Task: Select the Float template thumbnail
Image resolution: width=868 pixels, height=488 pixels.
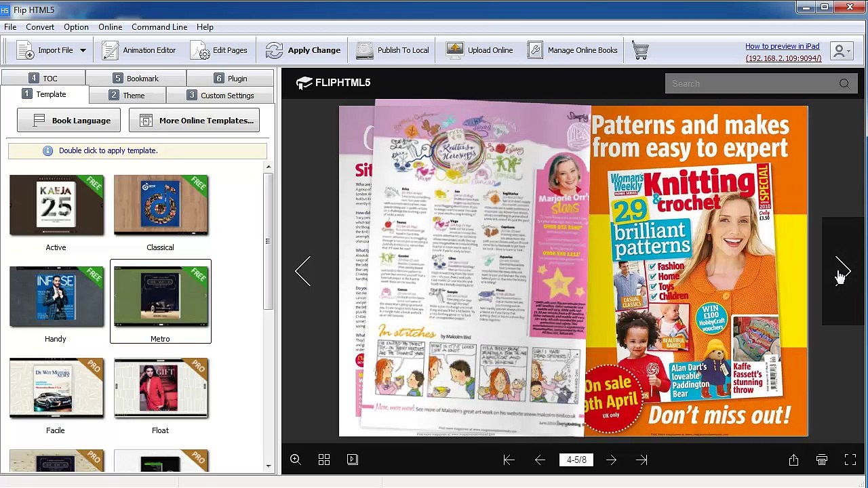Action: (161, 388)
